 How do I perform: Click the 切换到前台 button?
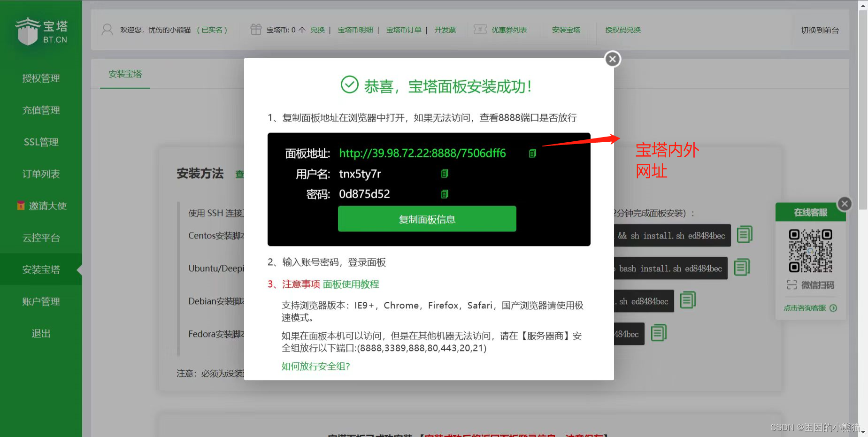[x=820, y=30]
